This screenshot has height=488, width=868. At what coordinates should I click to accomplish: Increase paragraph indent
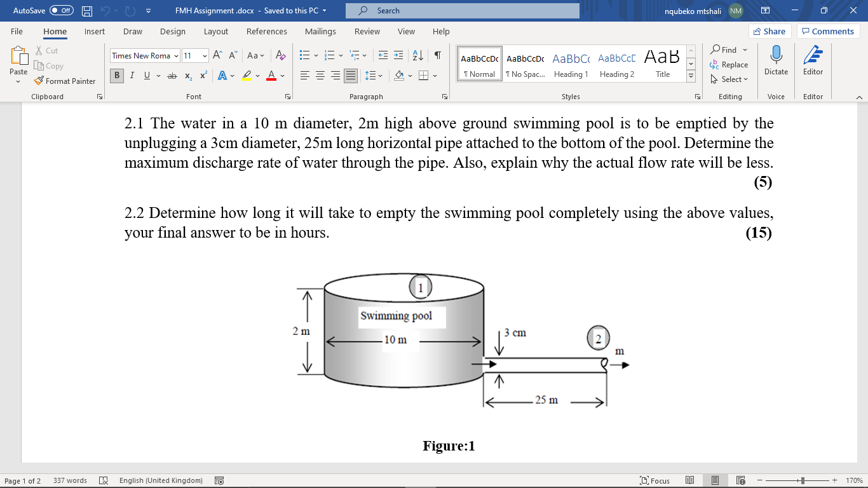tap(398, 55)
